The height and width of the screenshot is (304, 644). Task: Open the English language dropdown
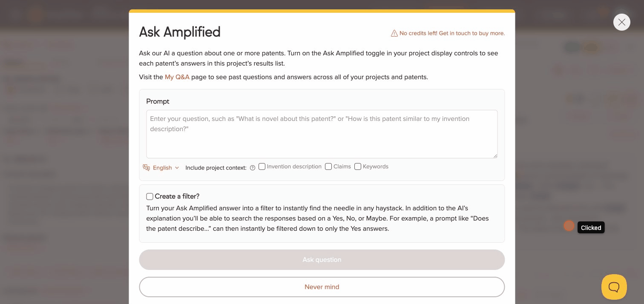point(162,167)
